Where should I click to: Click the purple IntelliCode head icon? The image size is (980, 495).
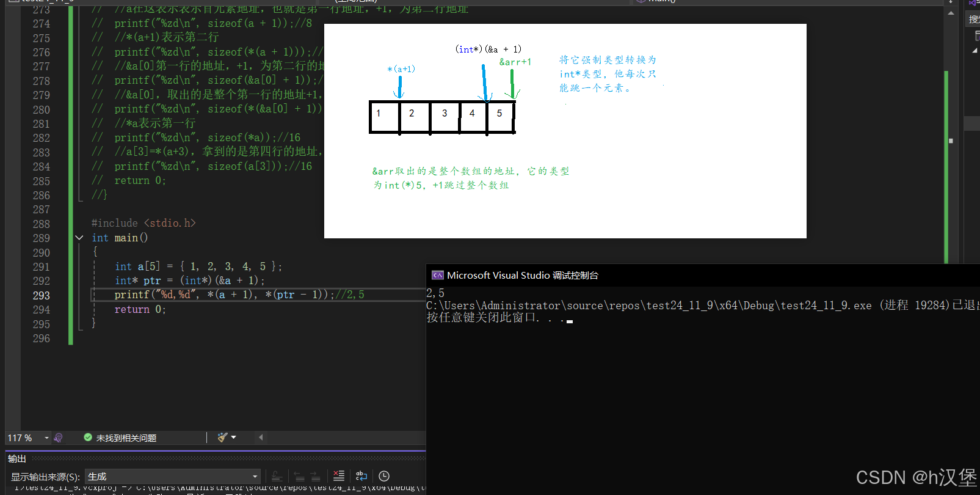(x=59, y=438)
